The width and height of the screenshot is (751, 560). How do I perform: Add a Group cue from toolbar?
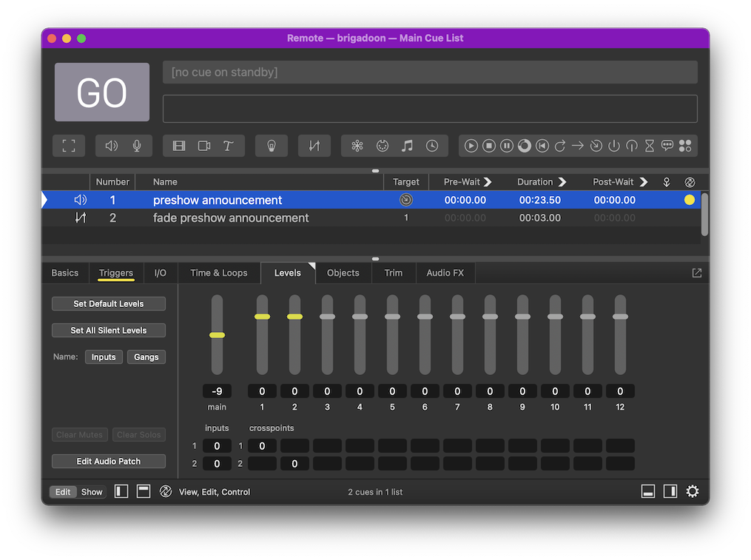[69, 146]
